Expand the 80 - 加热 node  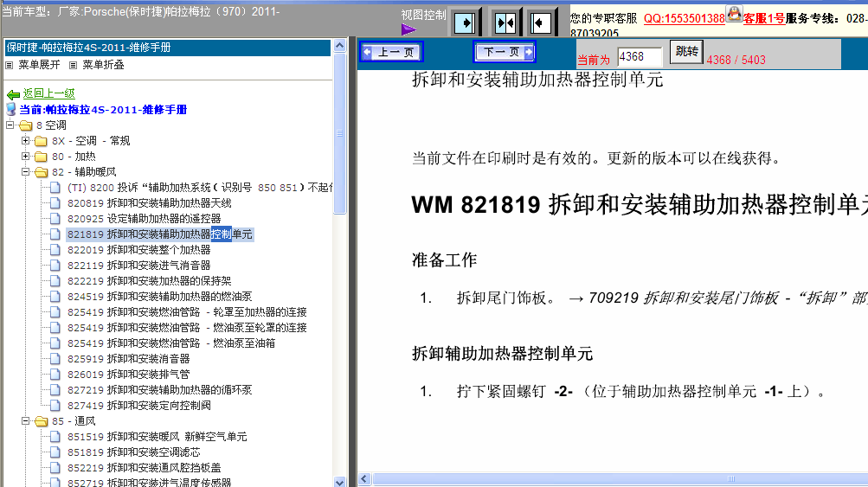[25, 156]
